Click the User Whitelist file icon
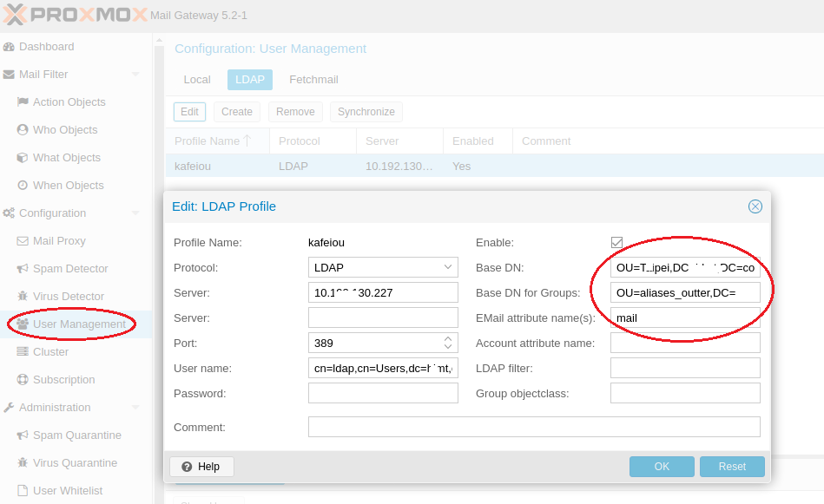 point(23,490)
